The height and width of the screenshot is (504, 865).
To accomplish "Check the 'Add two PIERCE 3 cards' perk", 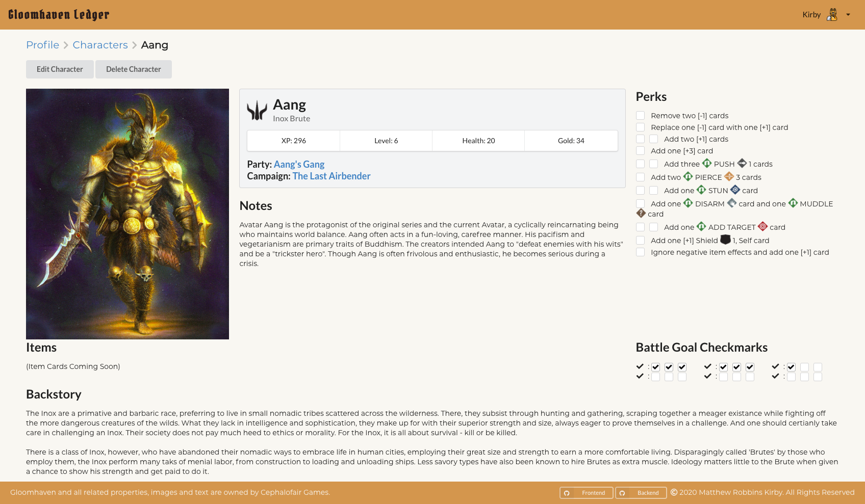I will [641, 177].
